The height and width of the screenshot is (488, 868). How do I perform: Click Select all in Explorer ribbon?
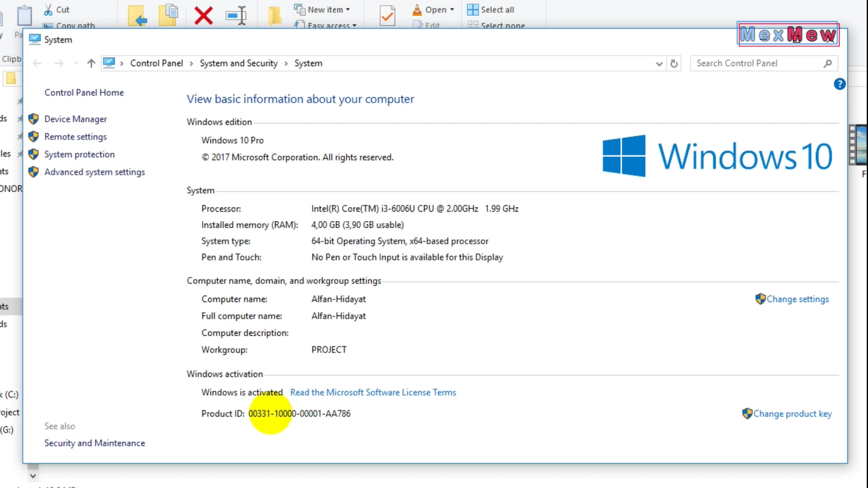pos(491,10)
